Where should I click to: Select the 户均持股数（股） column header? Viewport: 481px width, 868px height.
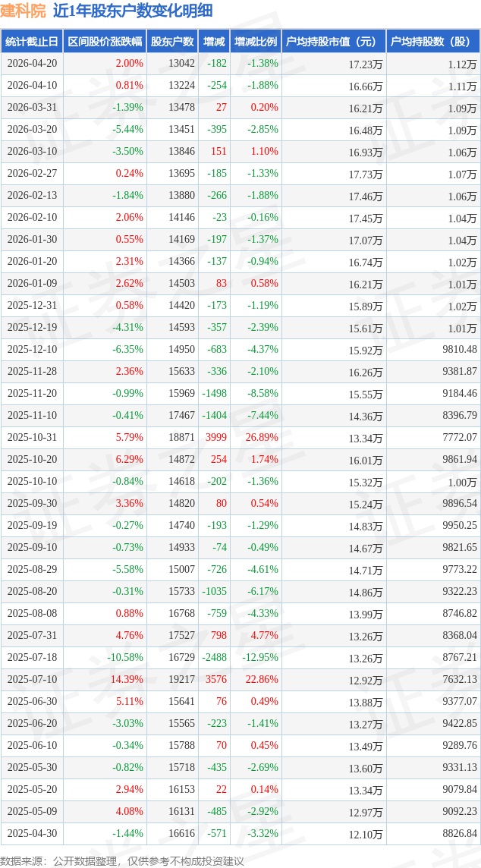point(432,42)
